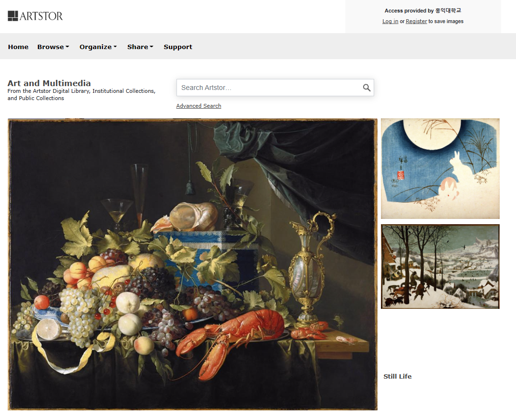The image size is (516, 420).
Task: Open the Advanced Search link
Action: 199,106
